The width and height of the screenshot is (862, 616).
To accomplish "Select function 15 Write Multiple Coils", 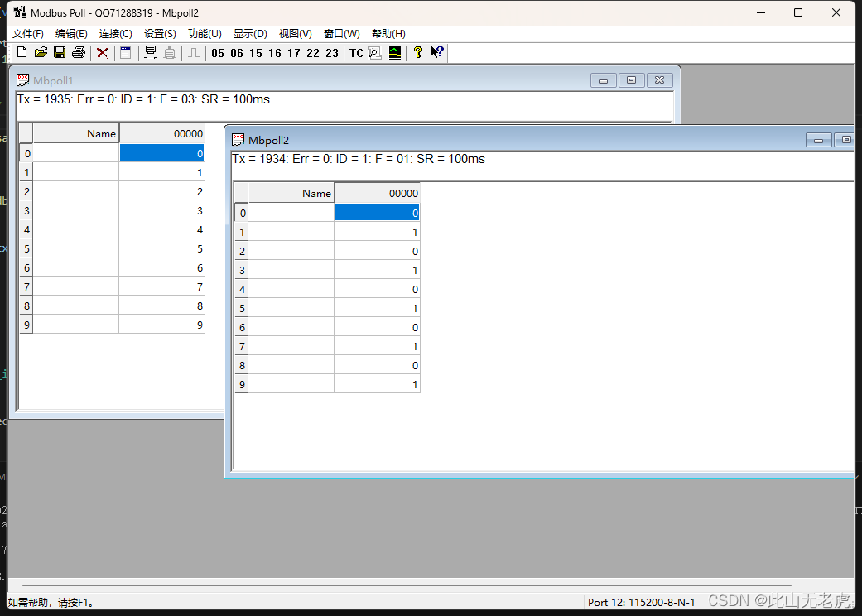I will click(255, 52).
